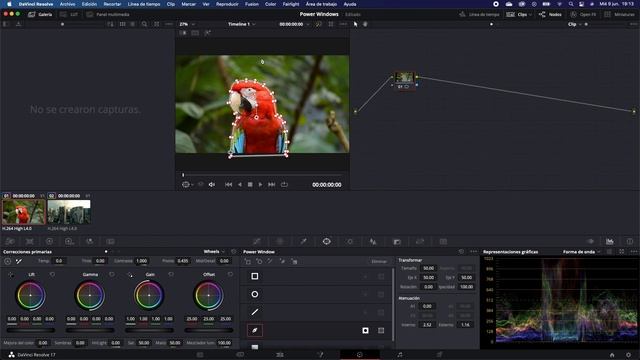Click the Lift color picker crosshair icon

(11, 275)
